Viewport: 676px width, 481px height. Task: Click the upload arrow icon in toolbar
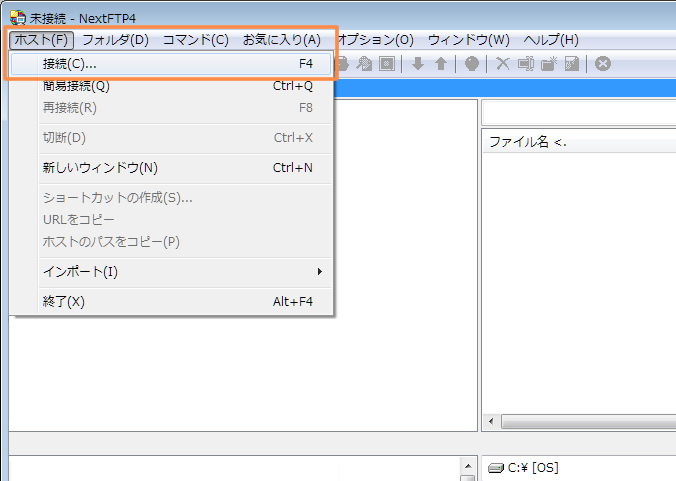440,64
